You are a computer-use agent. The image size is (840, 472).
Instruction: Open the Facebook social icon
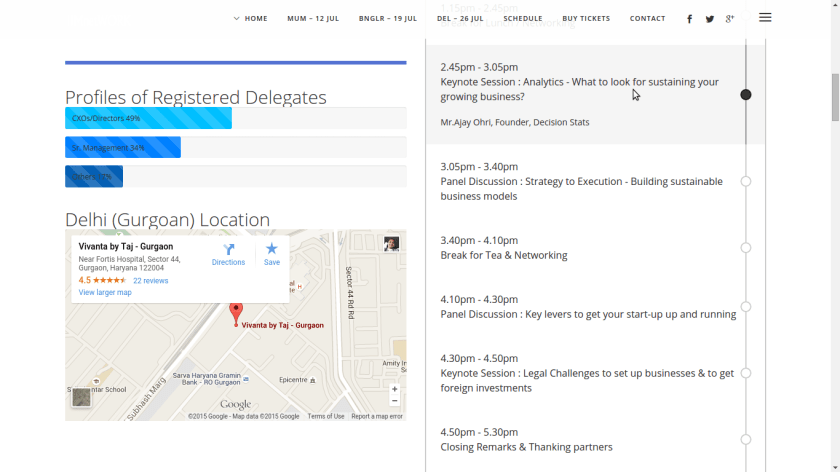689,19
